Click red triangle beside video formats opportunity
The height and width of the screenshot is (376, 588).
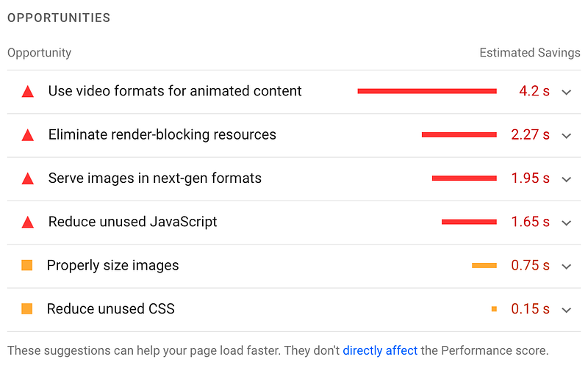(28, 92)
